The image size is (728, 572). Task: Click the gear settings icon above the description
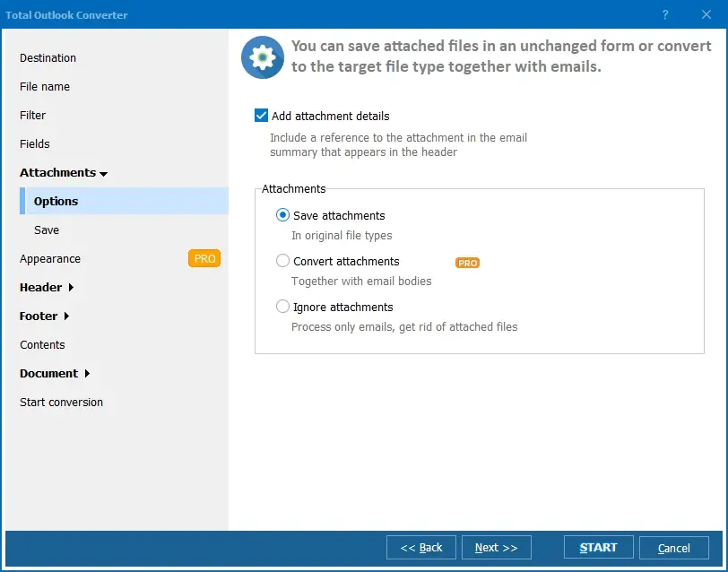point(262,56)
